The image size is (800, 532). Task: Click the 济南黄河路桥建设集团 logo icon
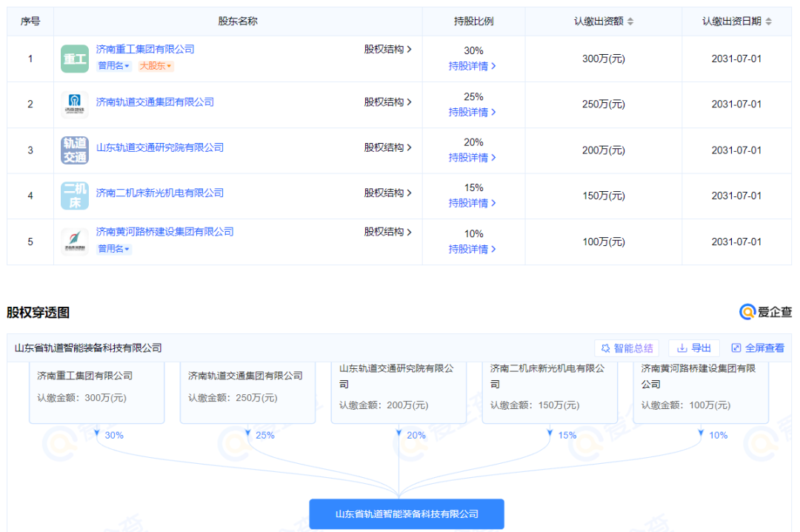[x=75, y=242]
